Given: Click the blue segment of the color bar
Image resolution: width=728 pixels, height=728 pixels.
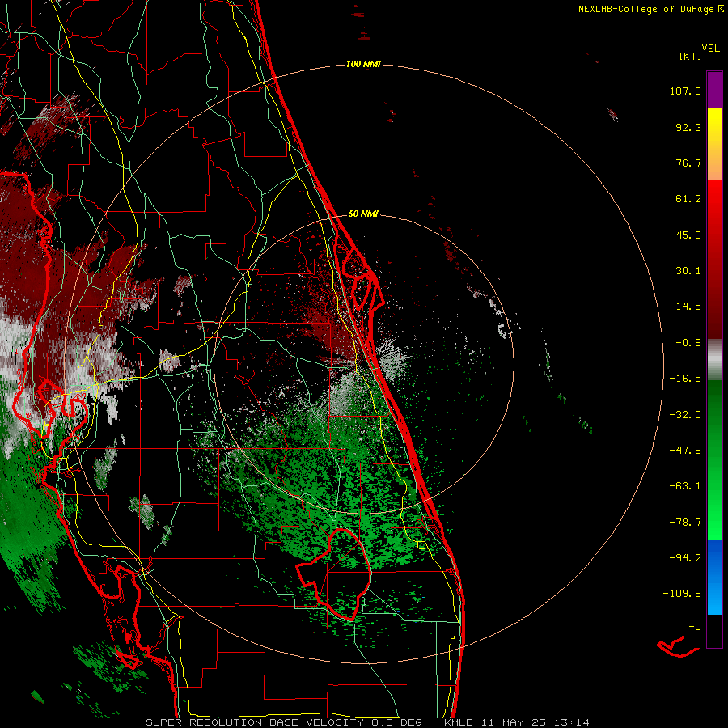Looking at the screenshot, I should coord(714,577).
